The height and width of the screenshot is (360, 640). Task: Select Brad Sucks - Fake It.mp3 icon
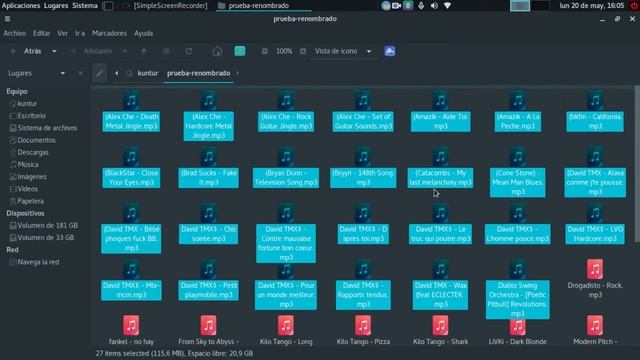click(209, 157)
